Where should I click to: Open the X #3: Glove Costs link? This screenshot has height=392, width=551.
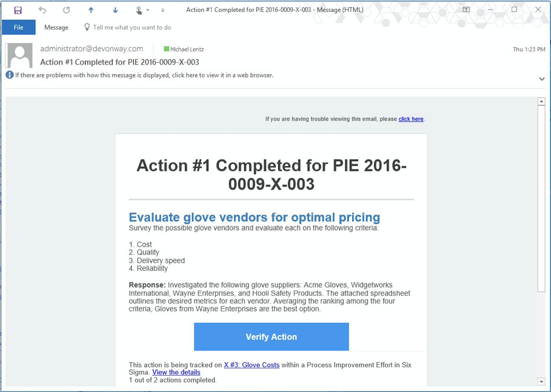click(252, 365)
